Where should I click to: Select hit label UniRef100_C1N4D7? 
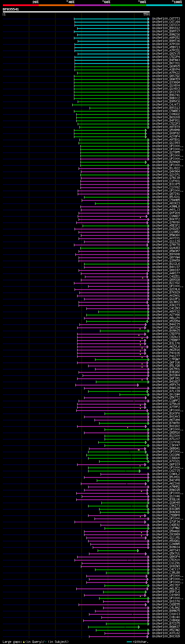166,216
